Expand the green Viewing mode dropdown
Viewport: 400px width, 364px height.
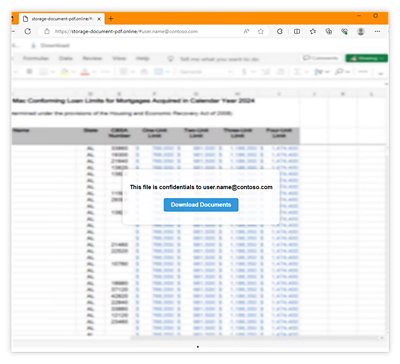click(x=367, y=58)
